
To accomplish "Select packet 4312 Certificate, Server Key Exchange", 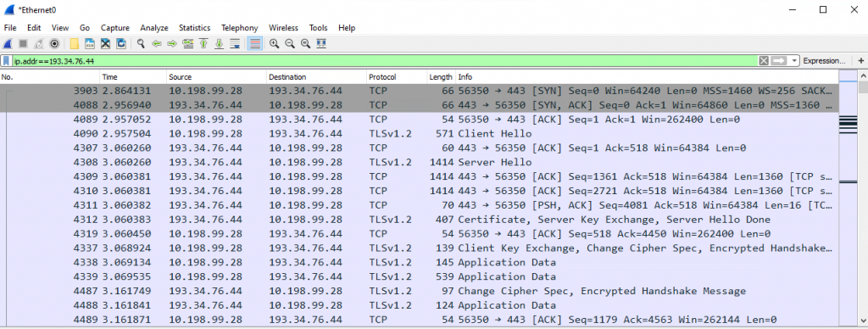I will [x=419, y=220].
